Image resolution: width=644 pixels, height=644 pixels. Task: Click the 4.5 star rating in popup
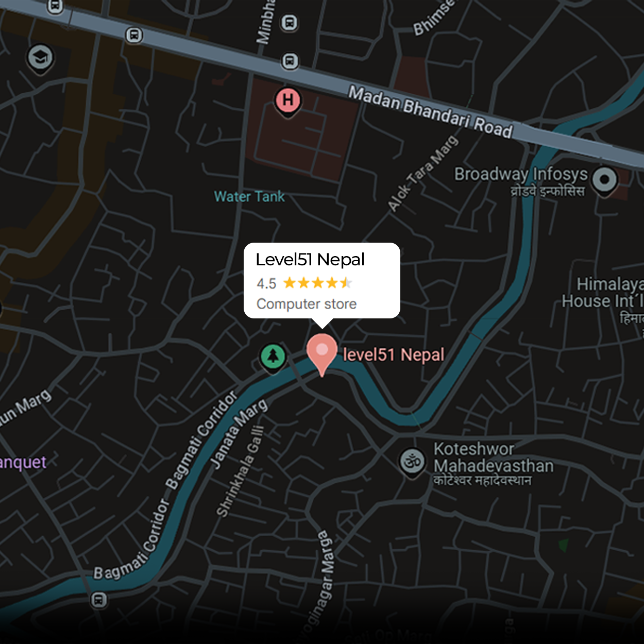point(304,283)
